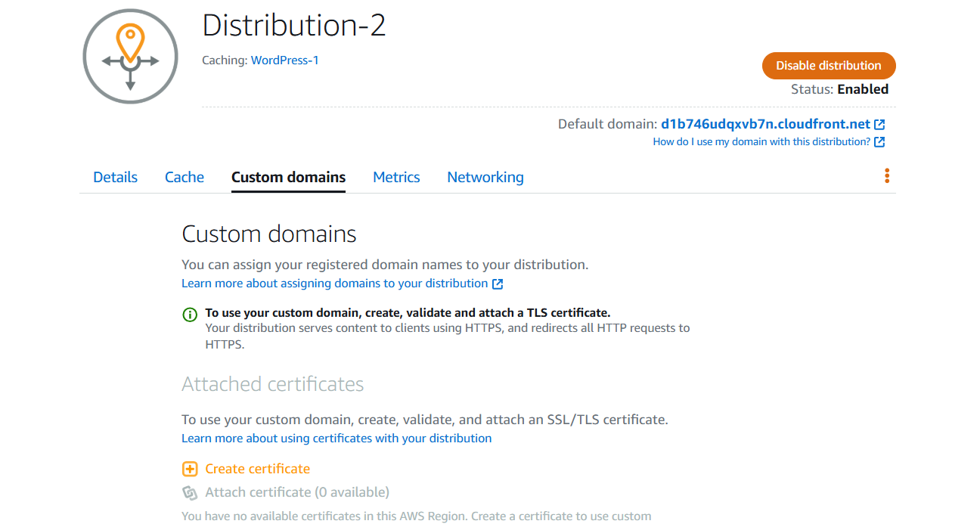Open 'Learn more about assigning domains' link
This screenshot has width=980, height=527.
tap(334, 284)
